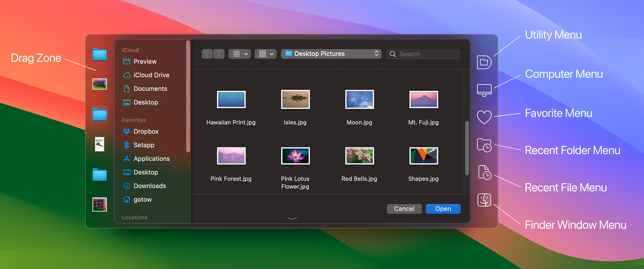
Task: Open the Desktop Pictures location popup
Action: (x=331, y=54)
